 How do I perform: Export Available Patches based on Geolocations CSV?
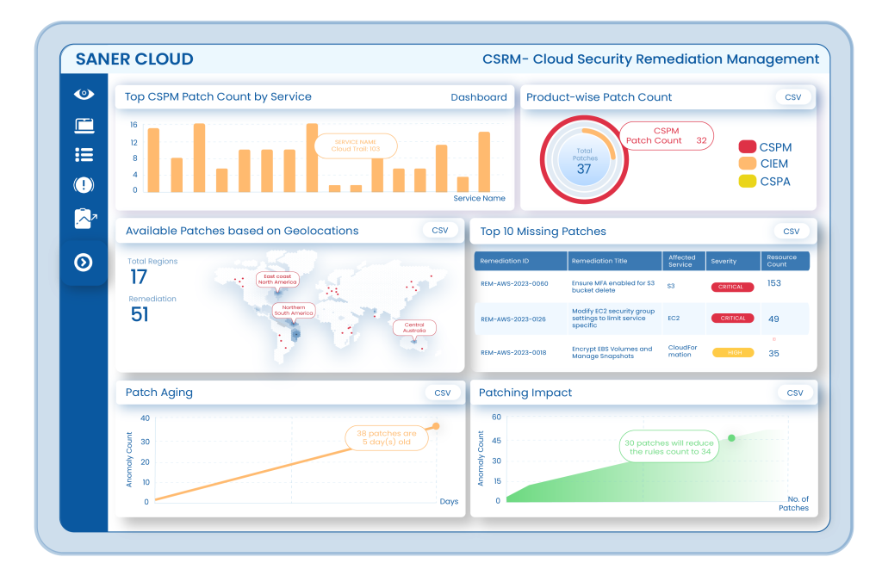tap(440, 231)
